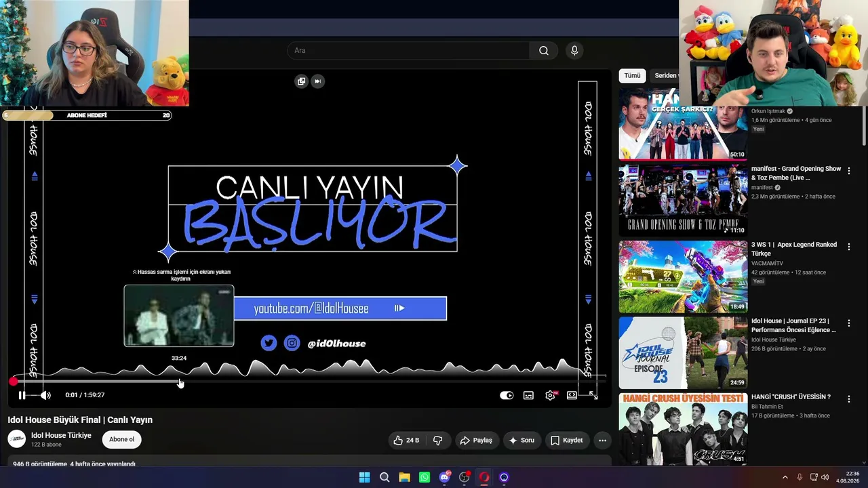Image resolution: width=868 pixels, height=488 pixels.
Task: Seek on the video progress bar
Action: pyautogui.click(x=309, y=382)
